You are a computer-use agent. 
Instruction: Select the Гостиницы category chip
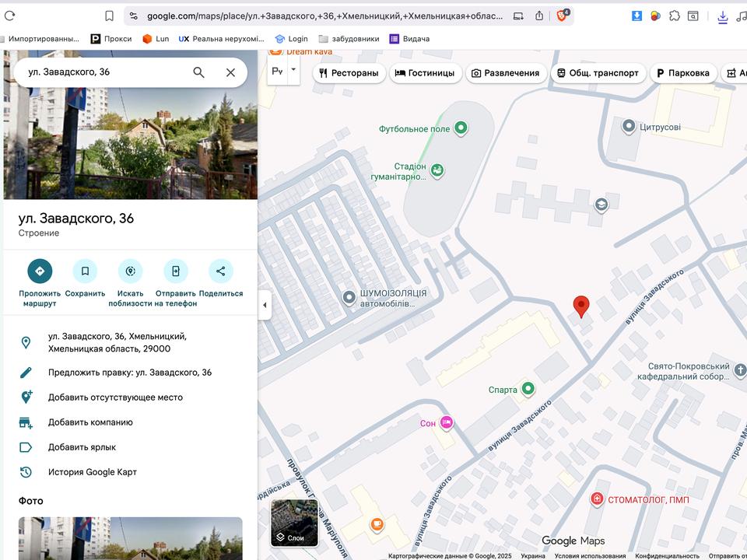click(x=424, y=73)
